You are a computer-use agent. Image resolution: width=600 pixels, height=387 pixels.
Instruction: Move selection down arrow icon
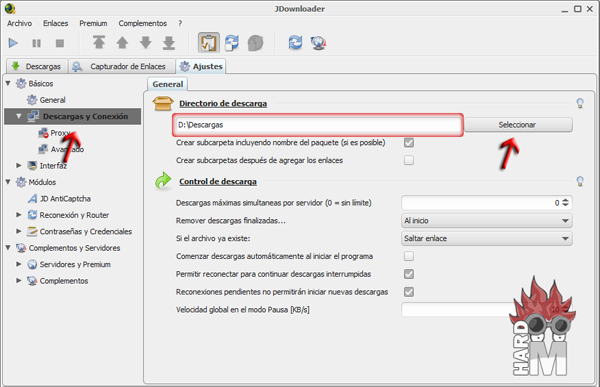tap(146, 42)
